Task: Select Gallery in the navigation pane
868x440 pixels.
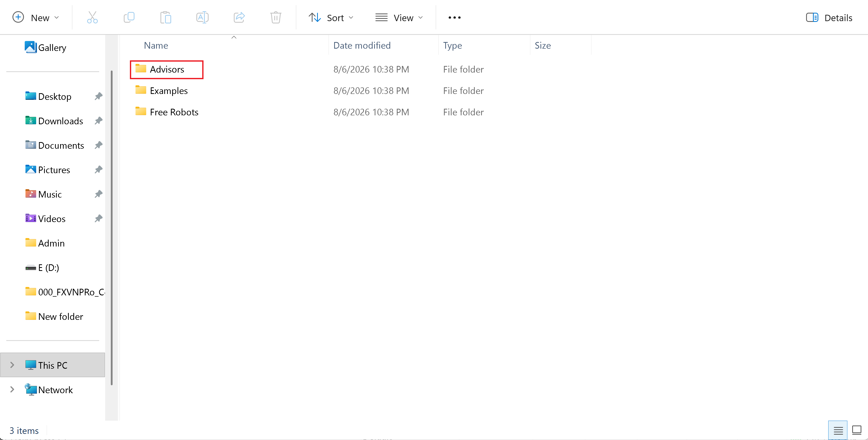Action: pyautogui.click(x=46, y=48)
